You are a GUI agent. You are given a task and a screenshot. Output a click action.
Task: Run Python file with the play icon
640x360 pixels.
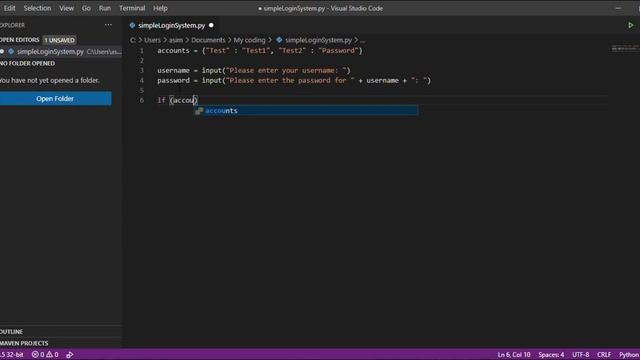pyautogui.click(x=631, y=25)
